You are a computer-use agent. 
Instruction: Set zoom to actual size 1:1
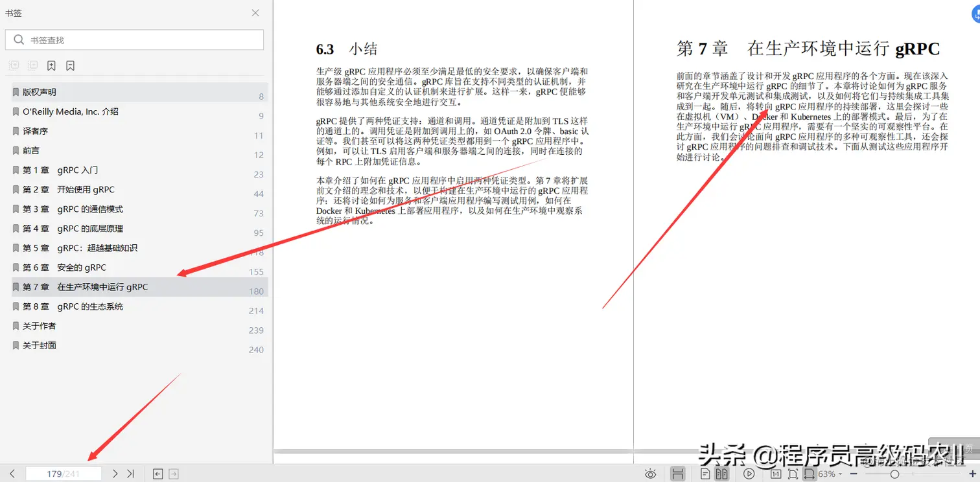775,474
